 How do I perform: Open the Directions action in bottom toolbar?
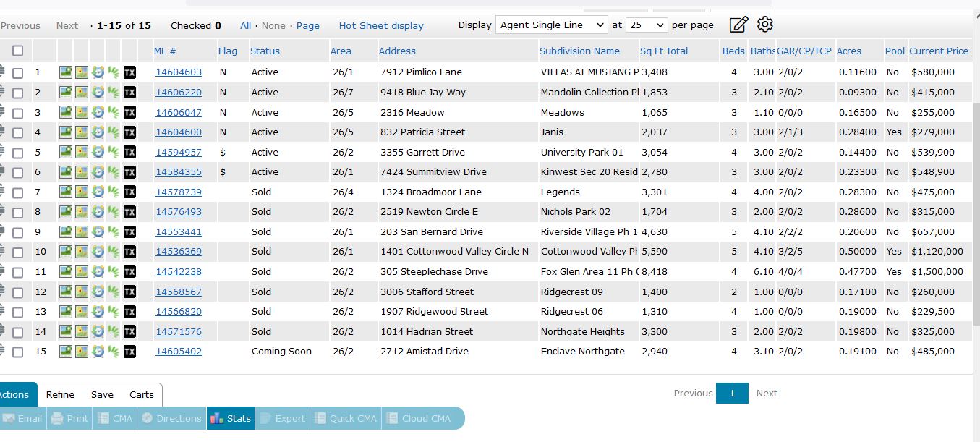coord(171,418)
